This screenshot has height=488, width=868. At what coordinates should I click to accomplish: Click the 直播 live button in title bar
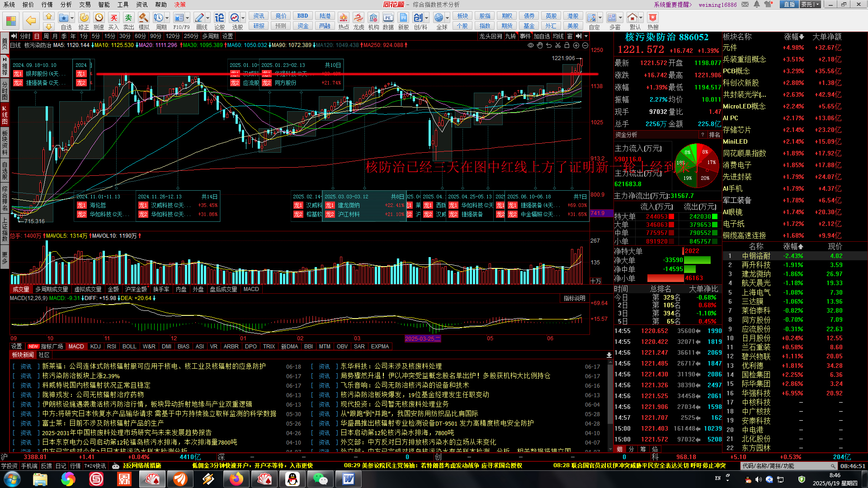[789, 5]
